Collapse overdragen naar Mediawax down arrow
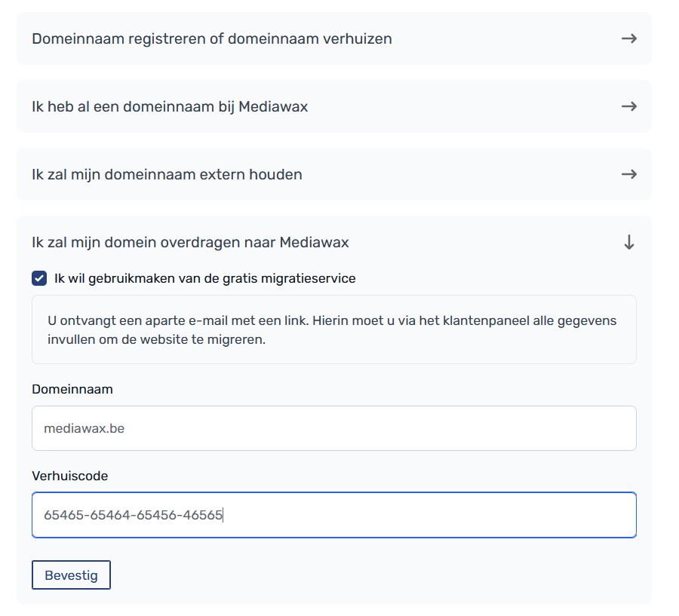 (628, 243)
